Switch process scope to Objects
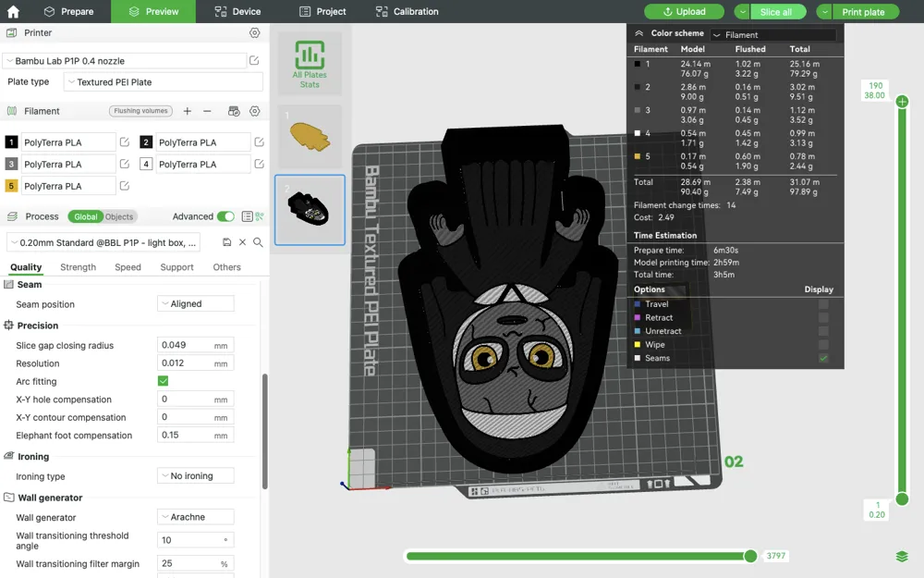The width and height of the screenshot is (924, 578). 119,216
